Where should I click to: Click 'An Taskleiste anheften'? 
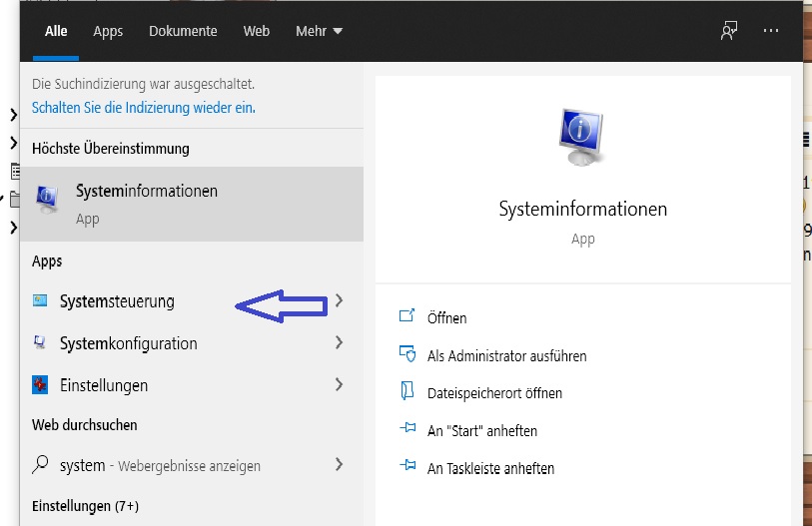pyautogui.click(x=491, y=468)
